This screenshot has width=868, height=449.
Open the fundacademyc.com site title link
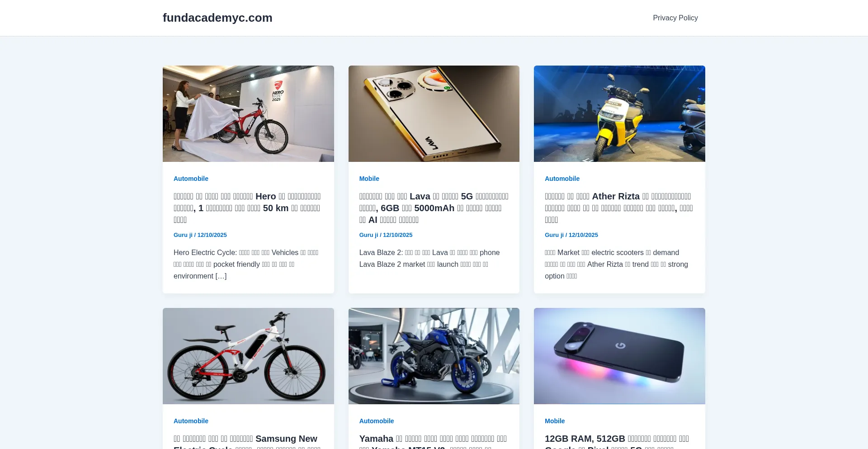pos(217,18)
